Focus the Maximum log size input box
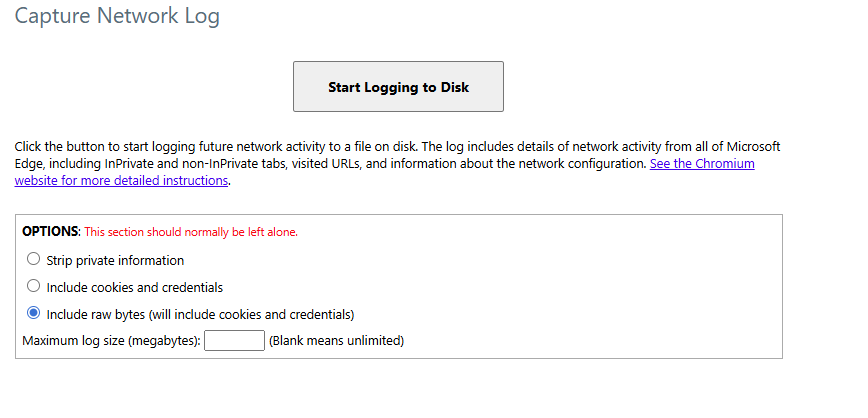Viewport: 868px width, 418px height. click(x=234, y=340)
